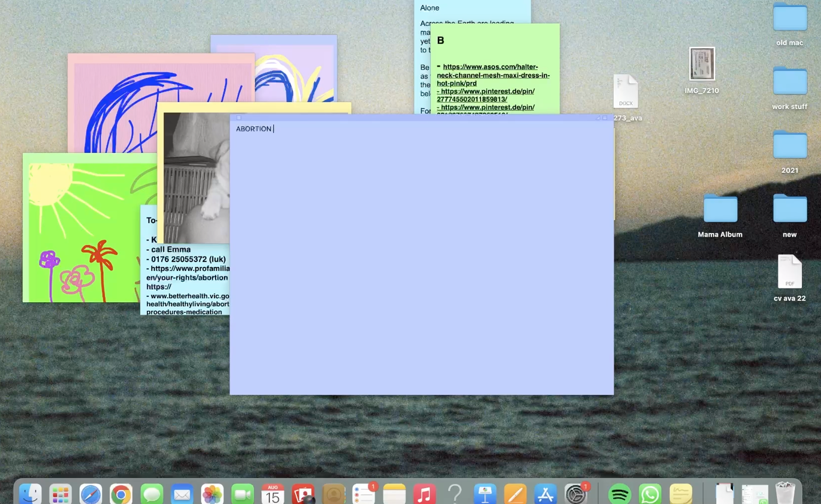
Task: Click the zoom triangle on ABORTION sticky note
Action: pos(598,118)
